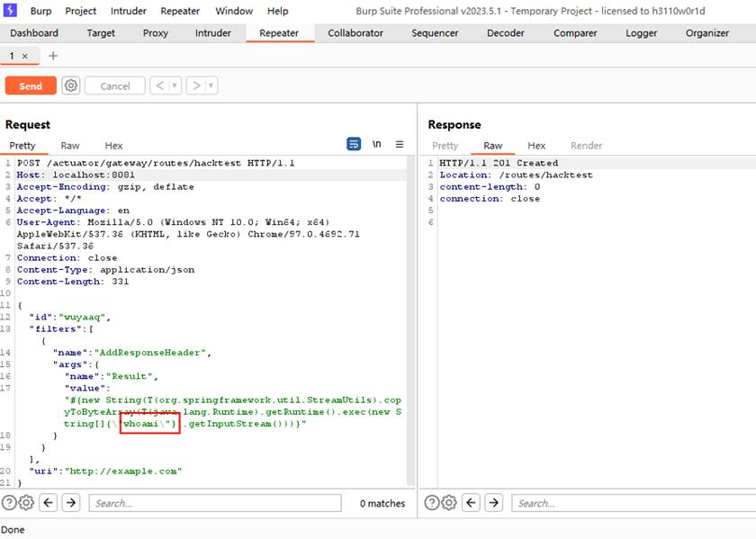The width and height of the screenshot is (756, 539).
Task: Select Raw view in Request panel
Action: (x=70, y=145)
